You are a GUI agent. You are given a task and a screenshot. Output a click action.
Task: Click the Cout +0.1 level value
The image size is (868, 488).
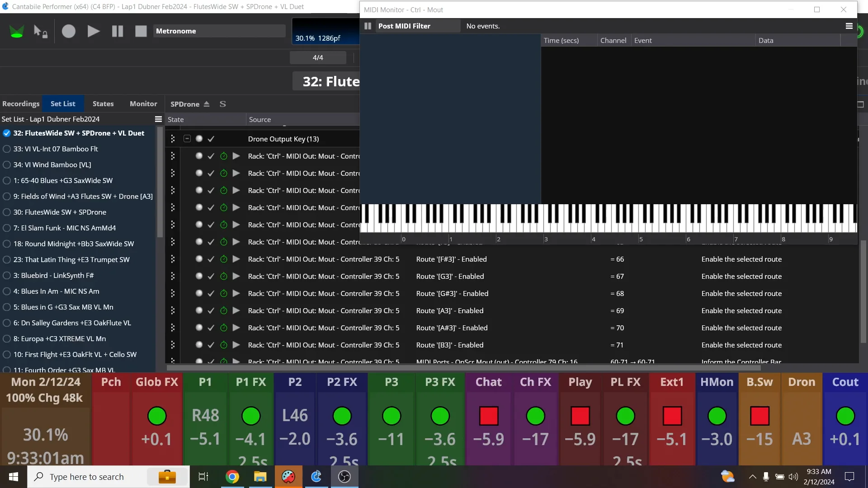pyautogui.click(x=845, y=439)
